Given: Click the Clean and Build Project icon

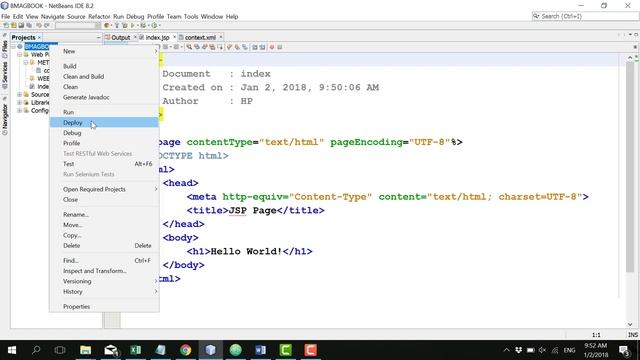Looking at the screenshot, I should [124, 25].
